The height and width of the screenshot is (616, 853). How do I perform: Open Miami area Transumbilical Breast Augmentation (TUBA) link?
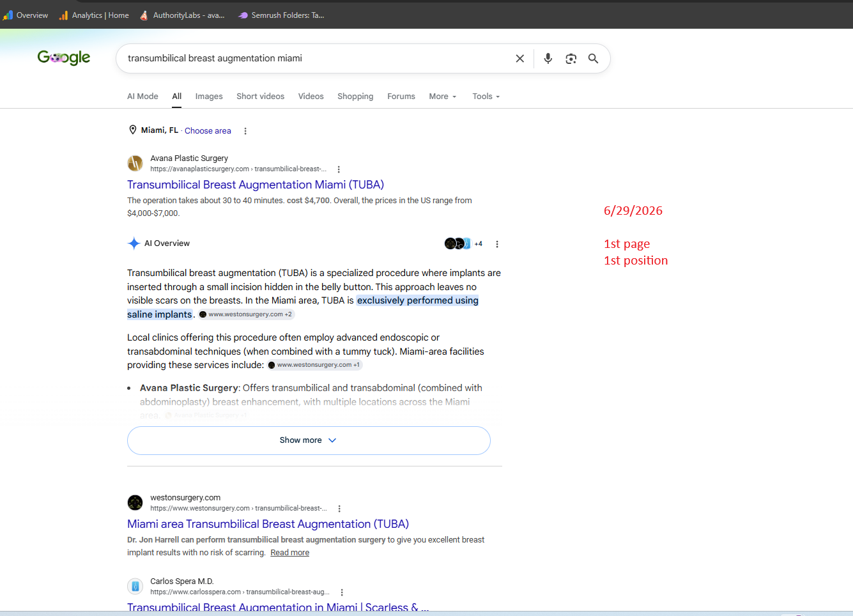pos(268,524)
